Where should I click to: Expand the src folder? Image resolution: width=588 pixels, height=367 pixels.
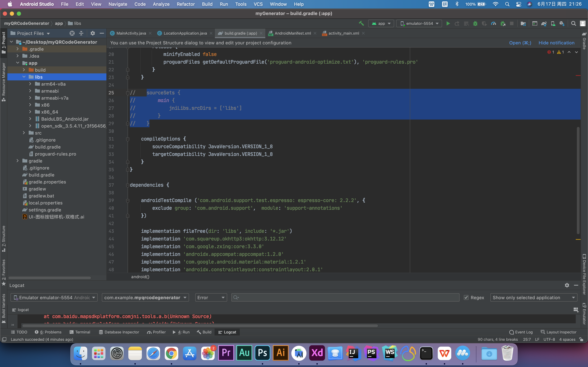(24, 133)
